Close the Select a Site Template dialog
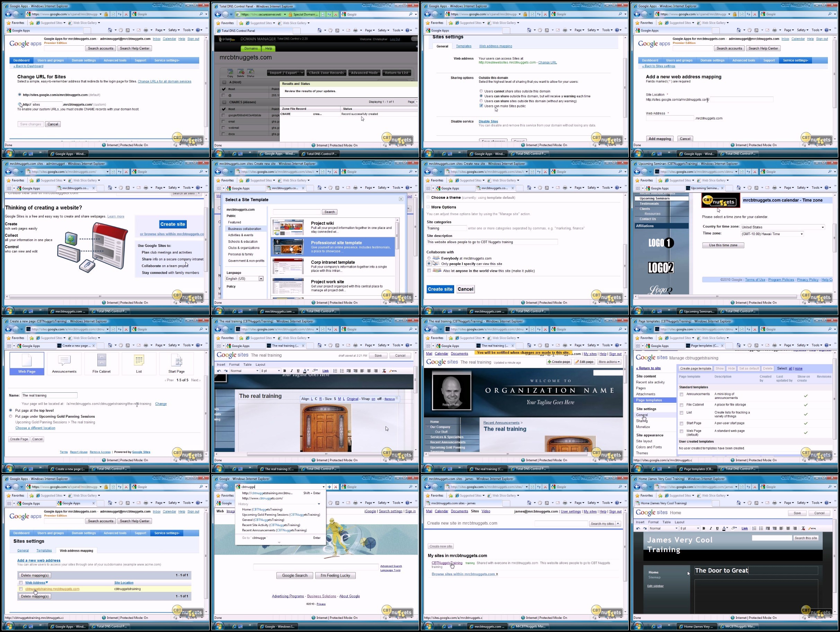Screen dimensions: 840x632 click(401, 199)
